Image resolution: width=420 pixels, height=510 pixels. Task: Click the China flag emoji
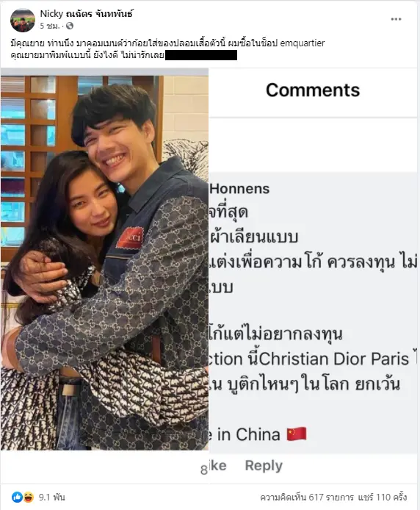[297, 434]
